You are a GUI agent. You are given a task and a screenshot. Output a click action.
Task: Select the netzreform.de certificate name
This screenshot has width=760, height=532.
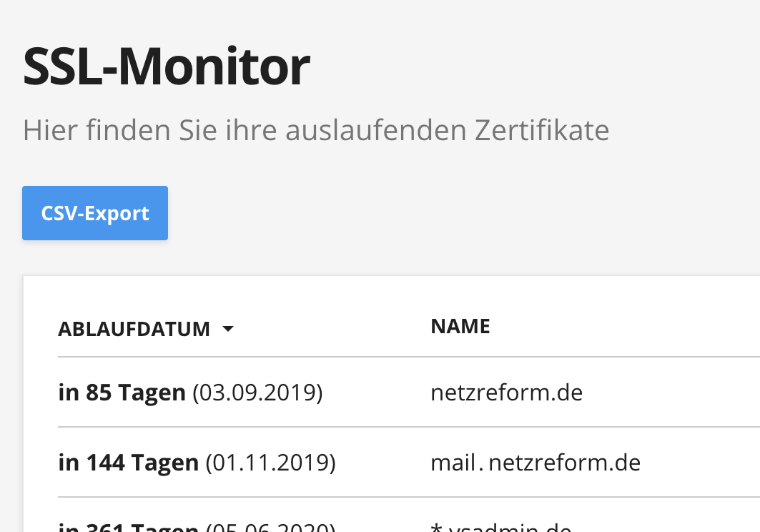click(506, 393)
